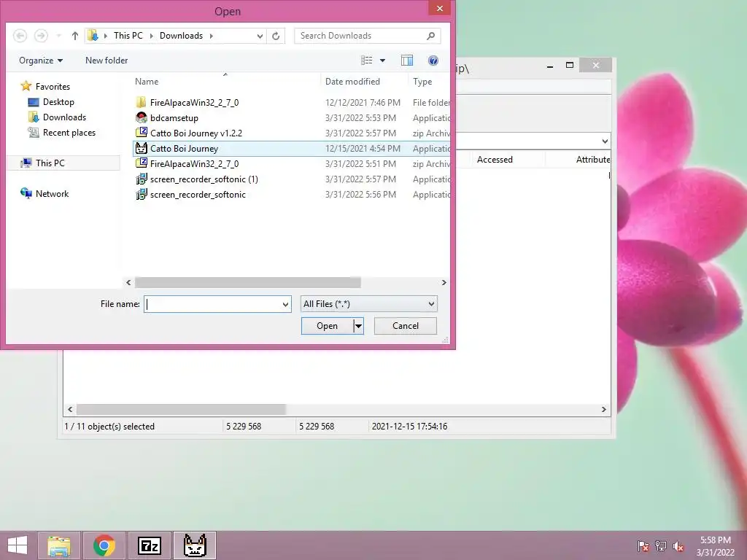Open recent locations dropdown beside the Forward arrow
This screenshot has height=560, width=747.
58,36
